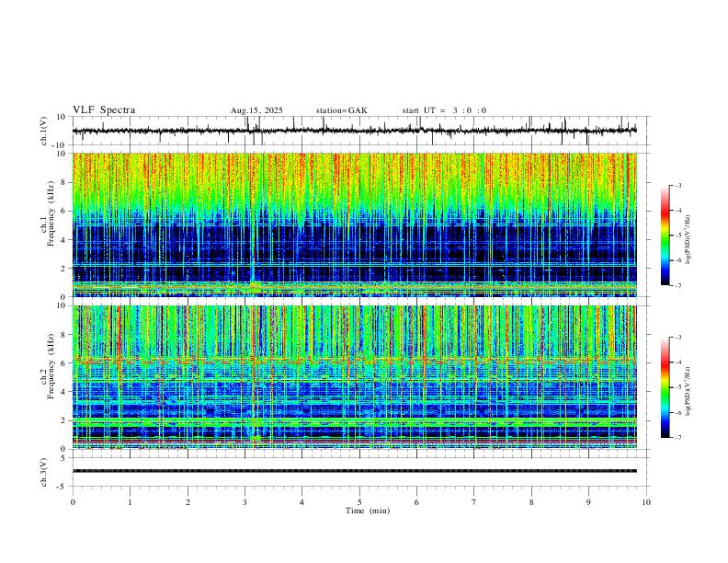Click the '8' tick on the time axis
Image resolution: width=728 pixels, height=563 pixels.
(x=531, y=502)
